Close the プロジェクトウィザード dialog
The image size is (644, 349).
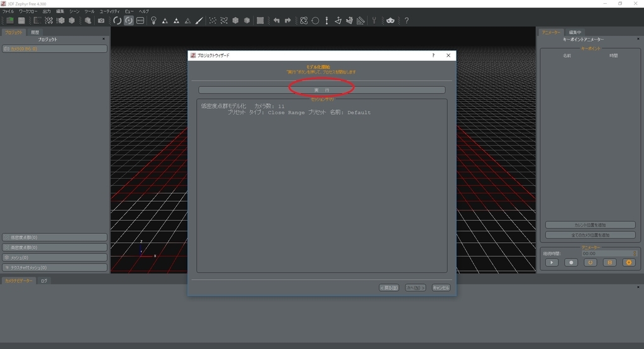click(x=448, y=55)
